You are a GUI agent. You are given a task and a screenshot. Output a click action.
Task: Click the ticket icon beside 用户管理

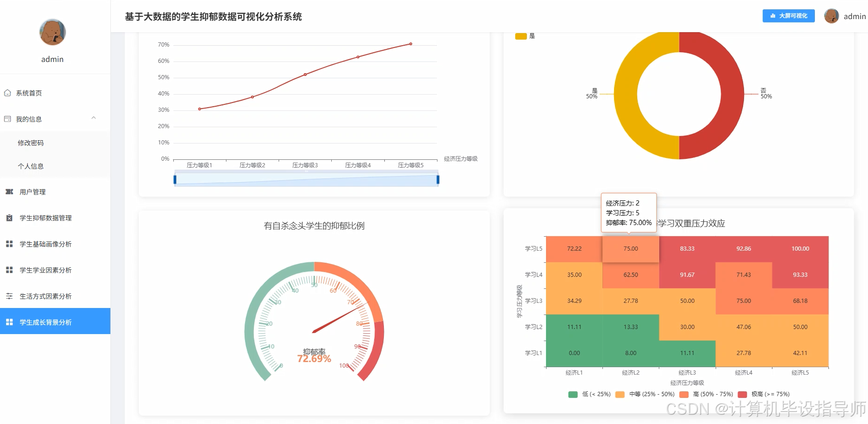tap(9, 191)
